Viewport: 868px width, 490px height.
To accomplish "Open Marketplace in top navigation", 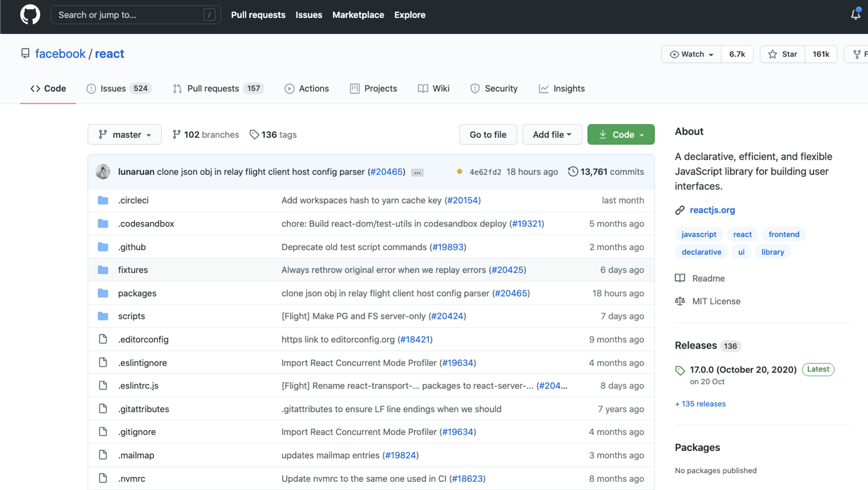I will [358, 15].
